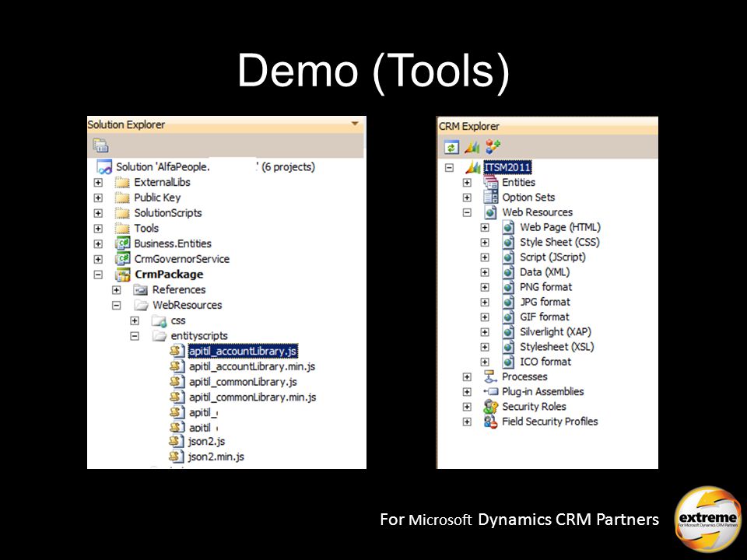Expand the CrmGovernorService project

(x=98, y=259)
